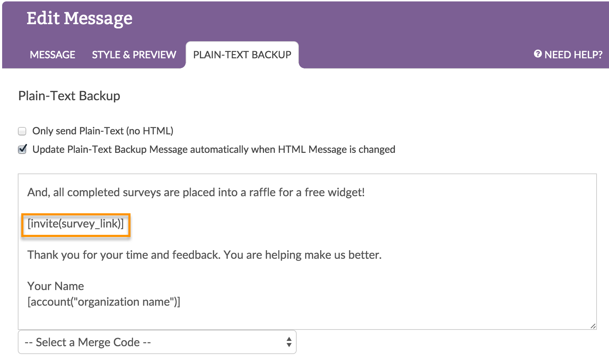The height and width of the screenshot is (364, 609).
Task: Grab the text area resize handle
Action: pos(593,326)
